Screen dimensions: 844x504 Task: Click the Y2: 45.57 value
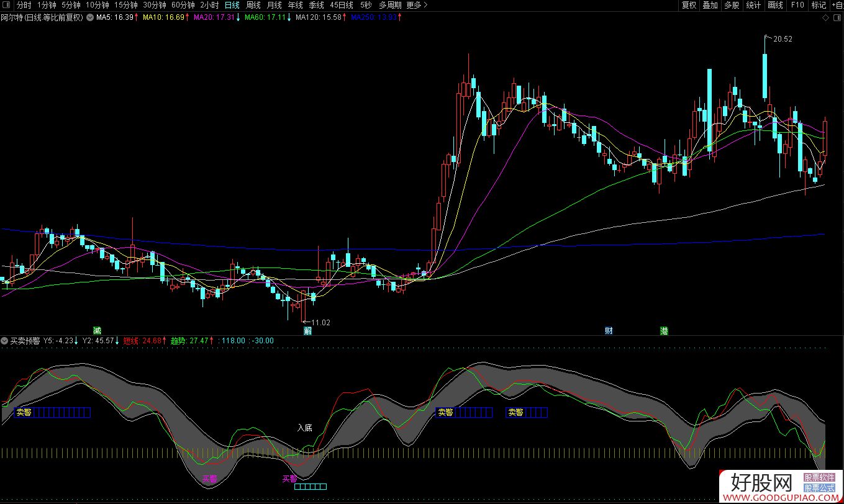(x=98, y=341)
